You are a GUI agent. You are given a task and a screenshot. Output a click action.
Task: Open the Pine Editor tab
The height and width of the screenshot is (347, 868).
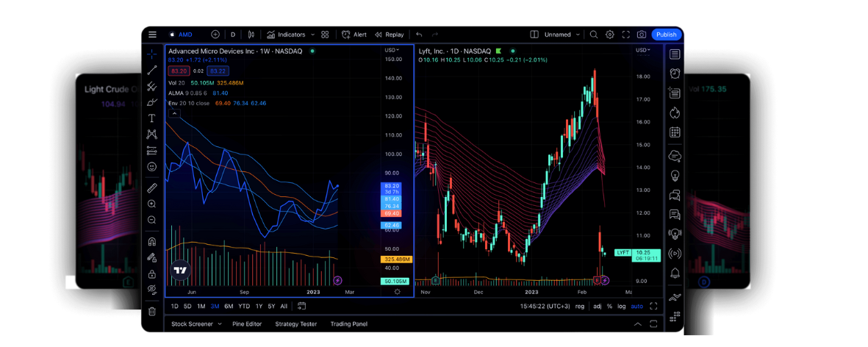[x=247, y=323]
